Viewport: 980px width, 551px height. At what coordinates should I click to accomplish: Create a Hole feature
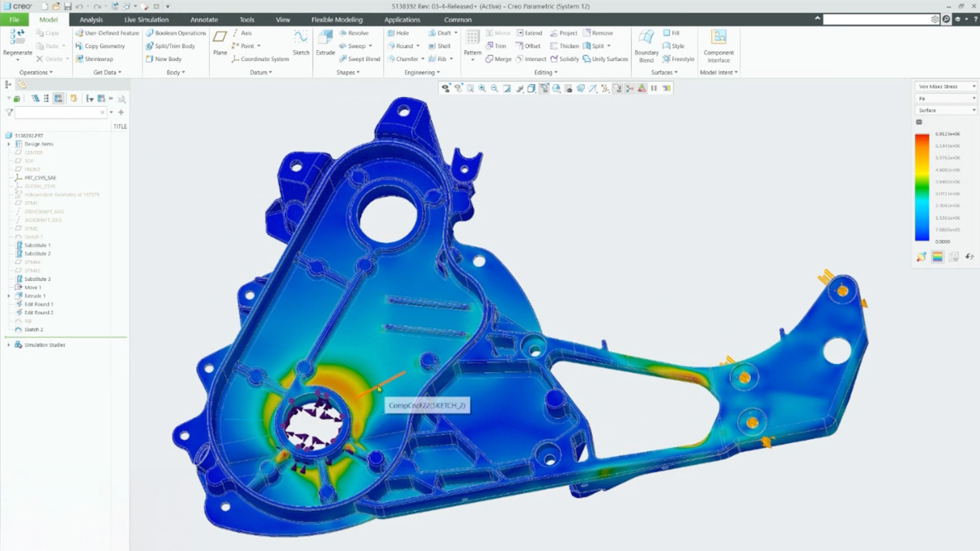click(400, 33)
